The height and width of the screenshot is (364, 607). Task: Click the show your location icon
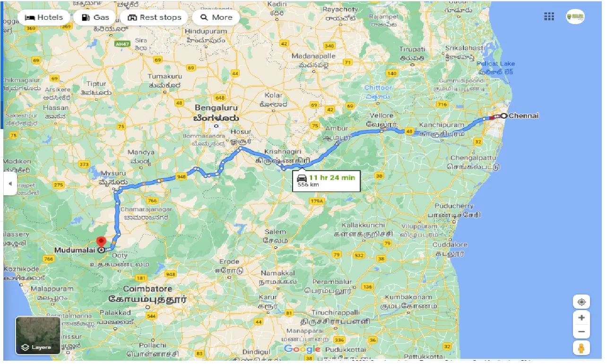581,302
